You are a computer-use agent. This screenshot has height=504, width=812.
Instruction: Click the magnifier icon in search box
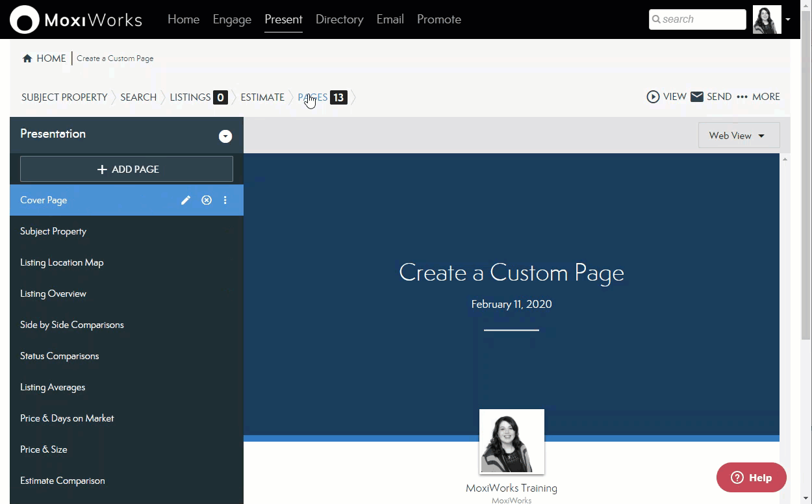656,19
